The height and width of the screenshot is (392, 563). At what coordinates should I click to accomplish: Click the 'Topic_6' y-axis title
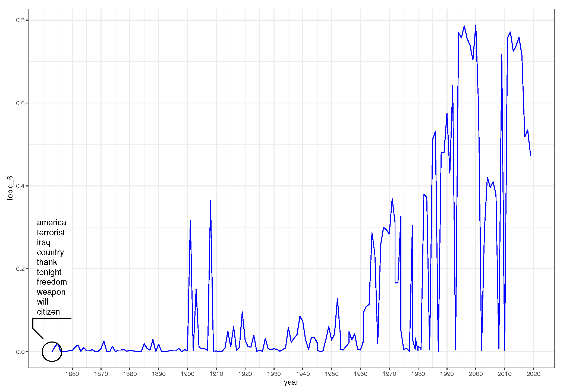10,188
